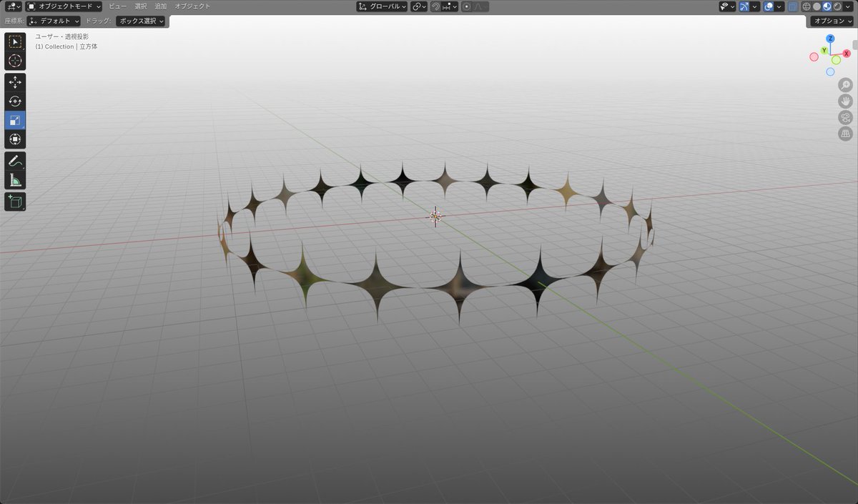Image resolution: width=858 pixels, height=504 pixels.
Task: Toggle show overlays button
Action: (x=769, y=6)
